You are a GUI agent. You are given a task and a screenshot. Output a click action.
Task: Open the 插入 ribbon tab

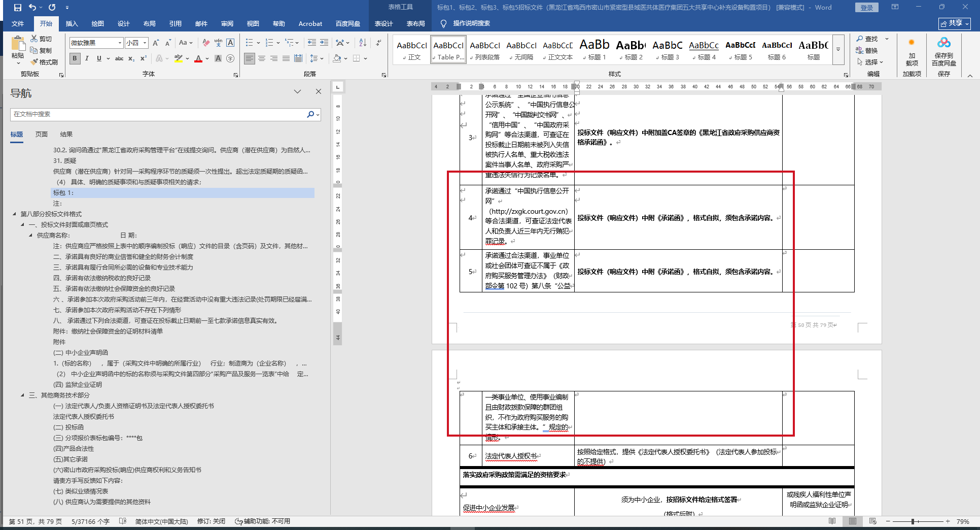(x=72, y=24)
